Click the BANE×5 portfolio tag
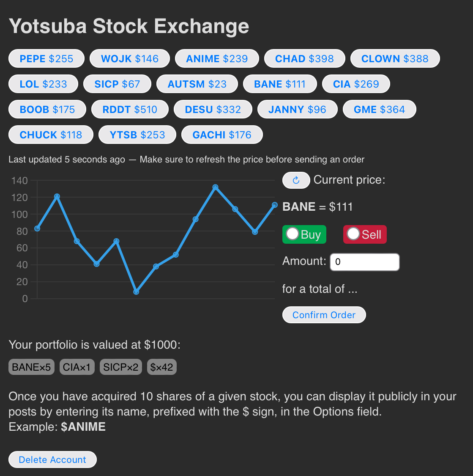The height and width of the screenshot is (476, 473). click(x=31, y=367)
